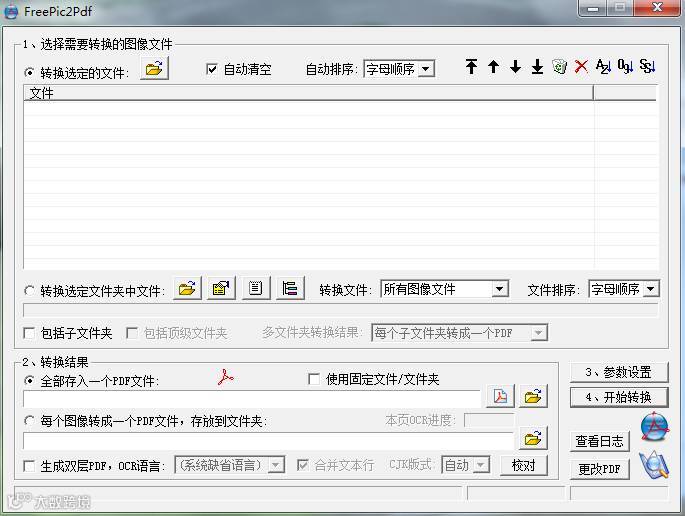
Task: Open file browser for selected files conversion
Action: (154, 69)
